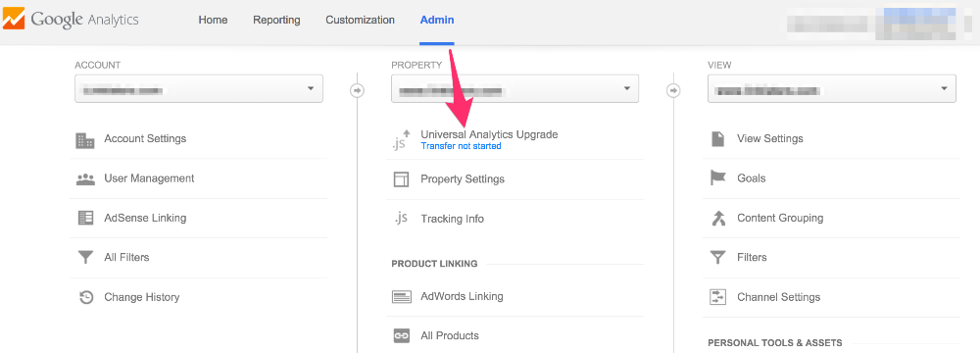Open the View selector dropdown
This screenshot has width=980, height=353.
pos(832,89)
